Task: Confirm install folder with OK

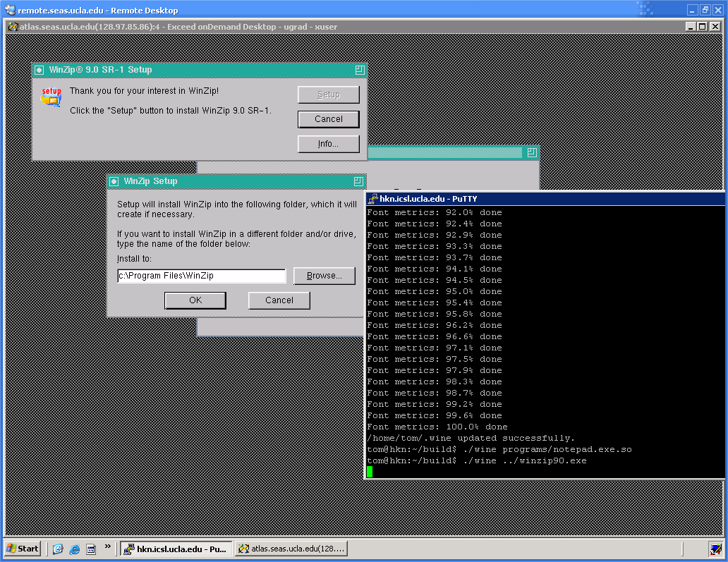Action: tap(195, 300)
